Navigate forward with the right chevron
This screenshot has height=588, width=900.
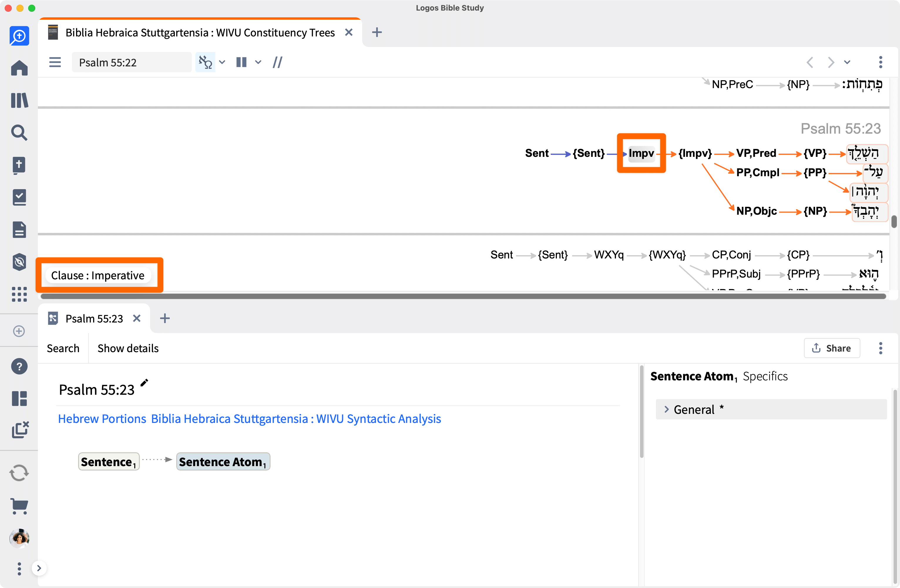point(831,62)
